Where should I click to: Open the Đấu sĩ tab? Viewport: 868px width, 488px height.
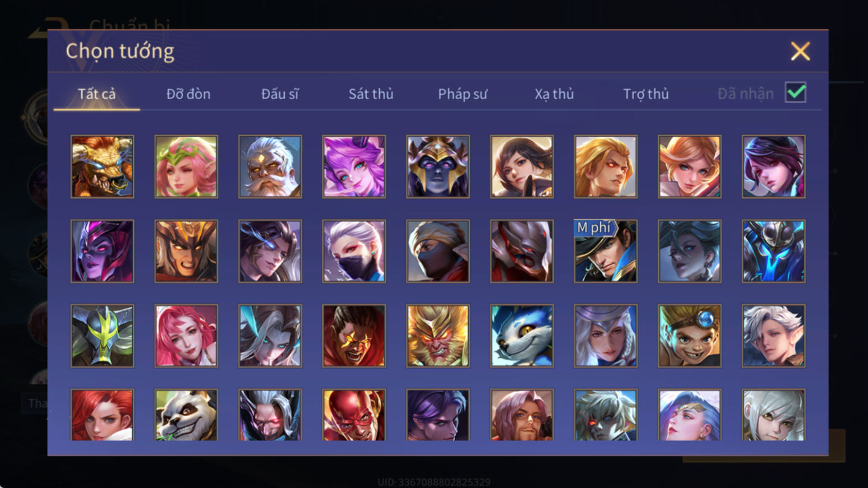280,94
